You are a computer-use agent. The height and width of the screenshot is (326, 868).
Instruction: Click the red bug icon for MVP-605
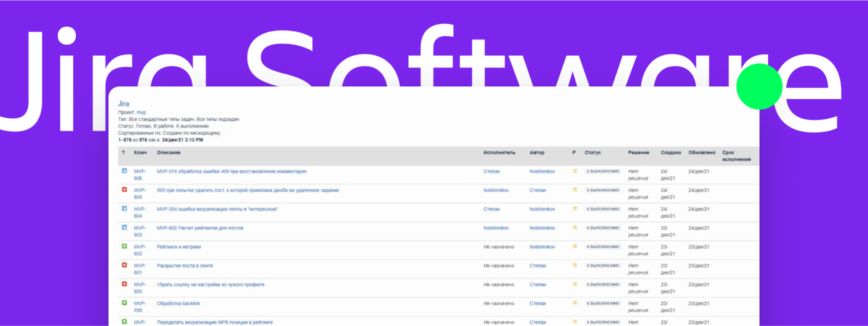click(x=124, y=190)
